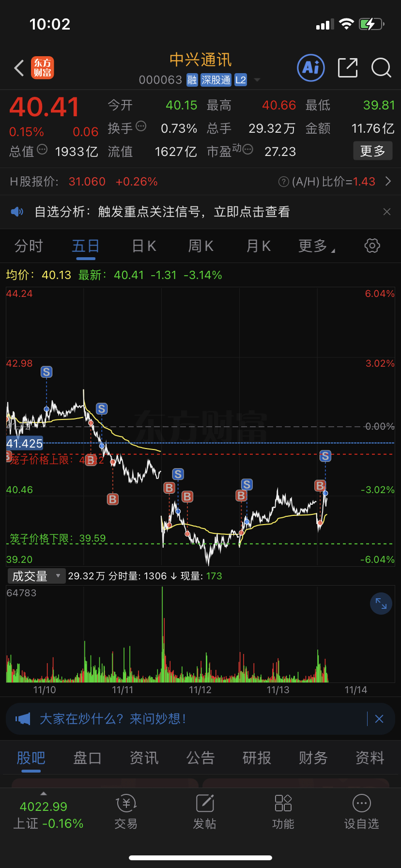Open H股报价 details chevron
The height and width of the screenshot is (868, 401).
pos(388,182)
